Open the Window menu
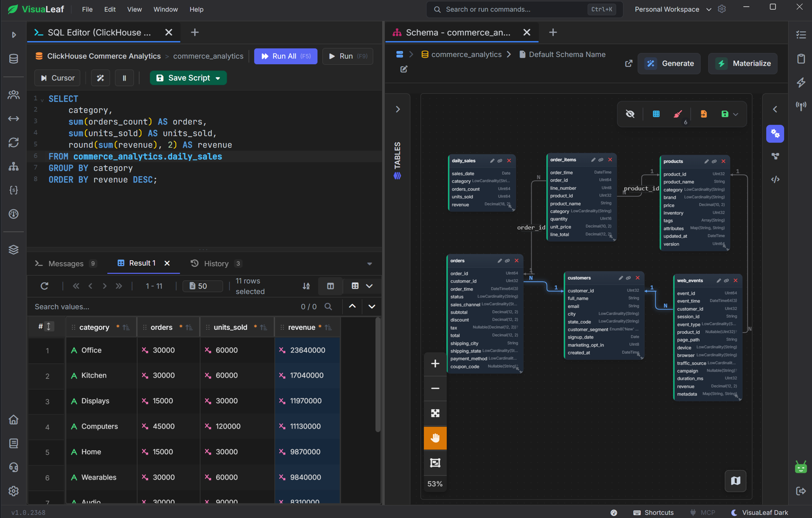812x518 pixels. 166,9
